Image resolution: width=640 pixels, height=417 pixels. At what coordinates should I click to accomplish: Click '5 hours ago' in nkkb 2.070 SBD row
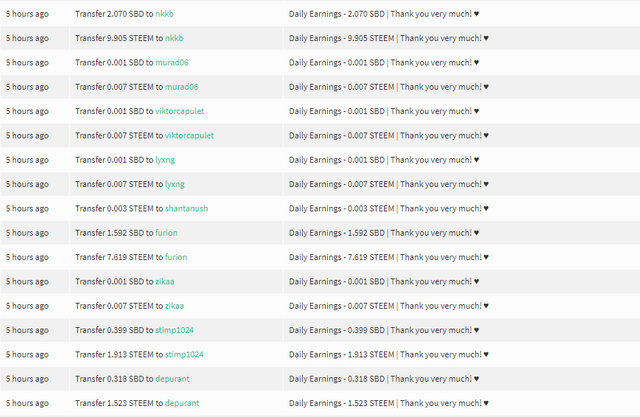coord(27,14)
